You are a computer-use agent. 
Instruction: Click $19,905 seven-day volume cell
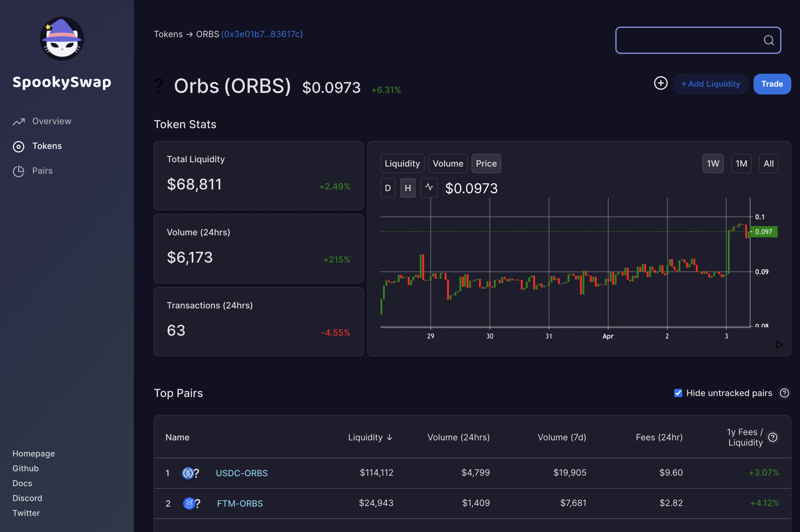(570, 473)
